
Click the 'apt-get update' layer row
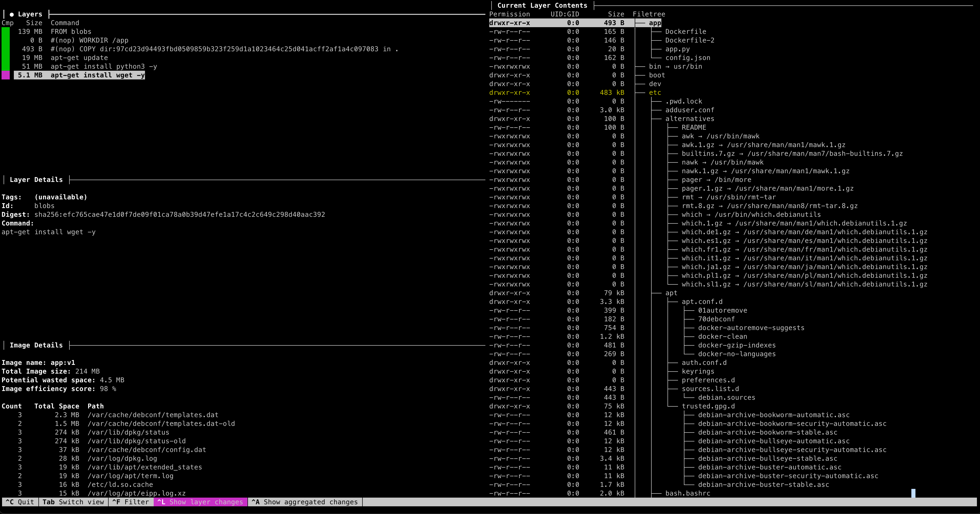pyautogui.click(x=79, y=58)
